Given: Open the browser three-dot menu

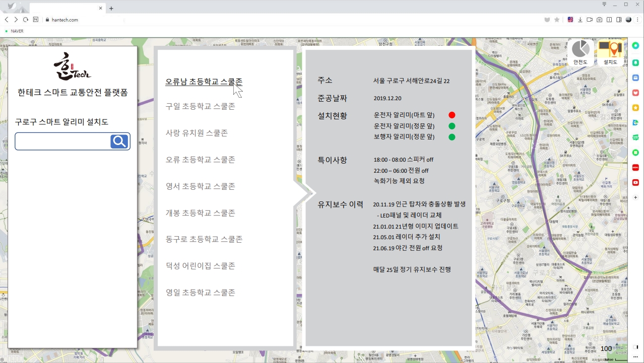Looking at the screenshot, I should tap(638, 20).
